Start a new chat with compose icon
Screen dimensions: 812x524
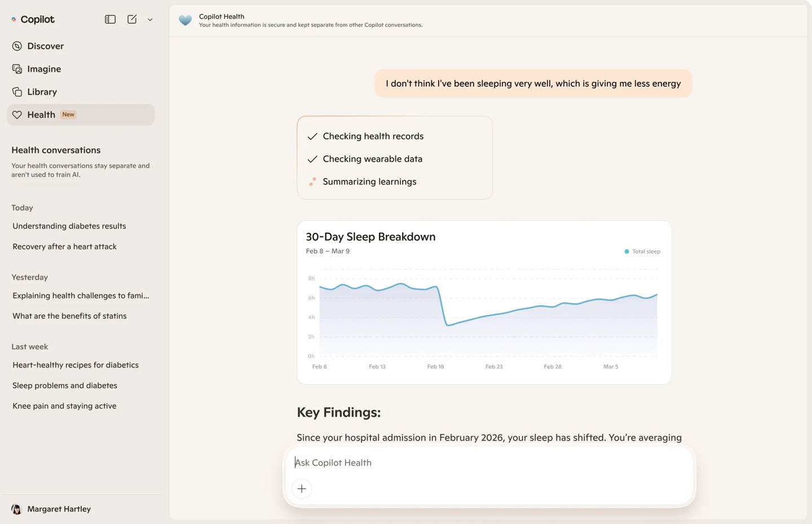click(132, 19)
